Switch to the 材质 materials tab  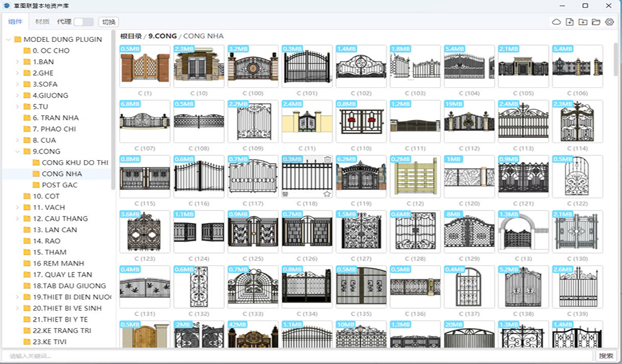[x=43, y=22]
